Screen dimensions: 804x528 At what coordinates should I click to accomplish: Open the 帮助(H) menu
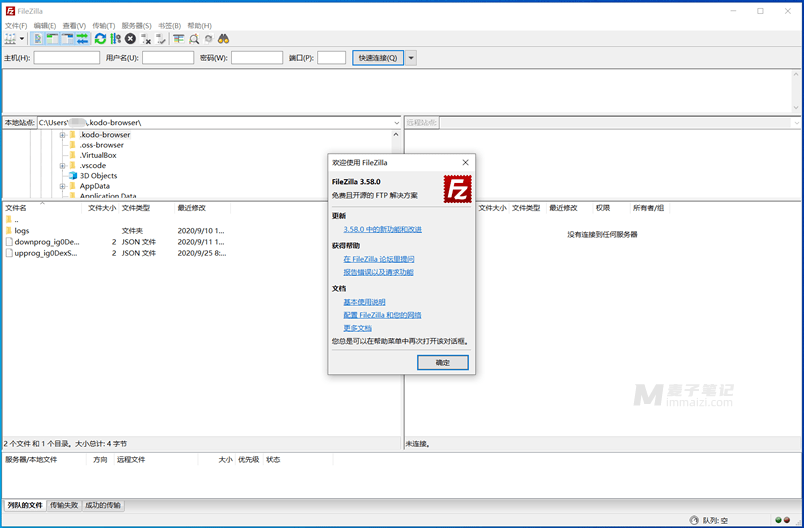(x=199, y=26)
